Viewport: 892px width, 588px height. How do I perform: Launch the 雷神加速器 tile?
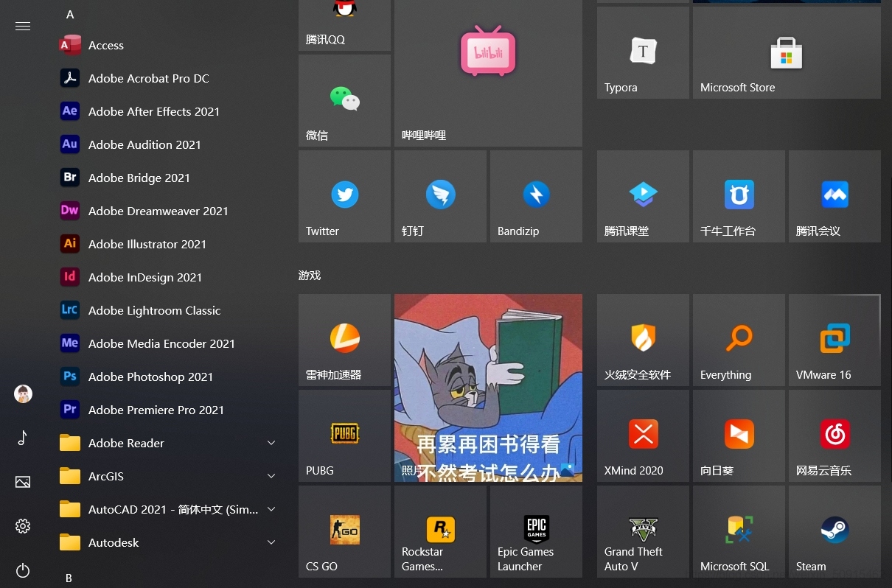[x=344, y=340]
